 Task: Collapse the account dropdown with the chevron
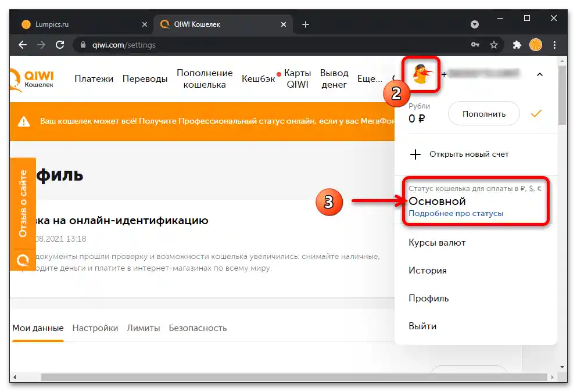pos(539,75)
